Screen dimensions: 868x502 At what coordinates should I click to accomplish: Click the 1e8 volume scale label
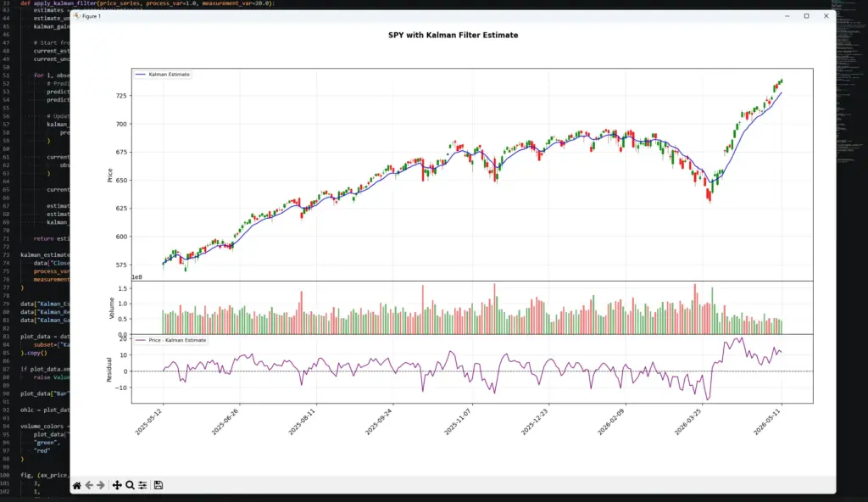(136, 277)
